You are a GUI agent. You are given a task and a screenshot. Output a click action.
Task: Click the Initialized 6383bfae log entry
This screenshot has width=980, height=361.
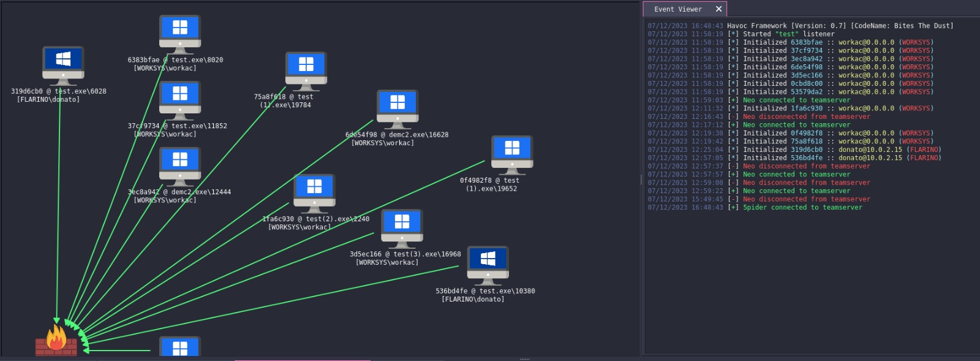pyautogui.click(x=791, y=42)
